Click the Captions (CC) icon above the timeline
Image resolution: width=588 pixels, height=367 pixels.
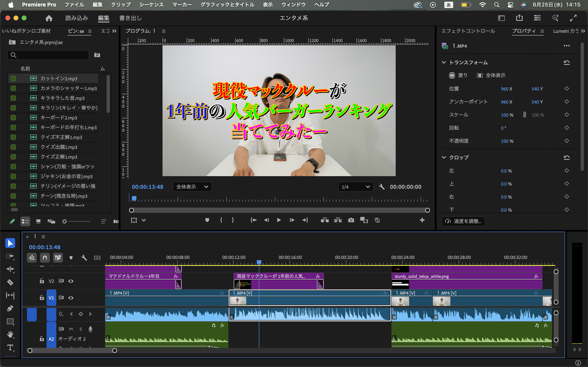[97, 258]
